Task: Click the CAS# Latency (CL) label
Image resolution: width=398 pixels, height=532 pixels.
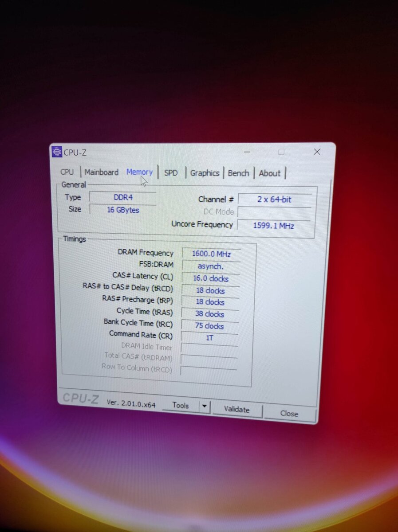Action: point(143,276)
